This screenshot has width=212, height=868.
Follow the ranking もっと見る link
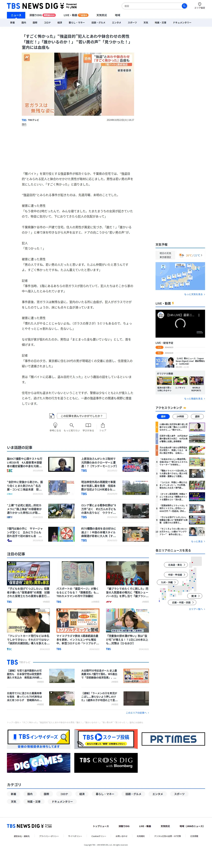[198, 541]
